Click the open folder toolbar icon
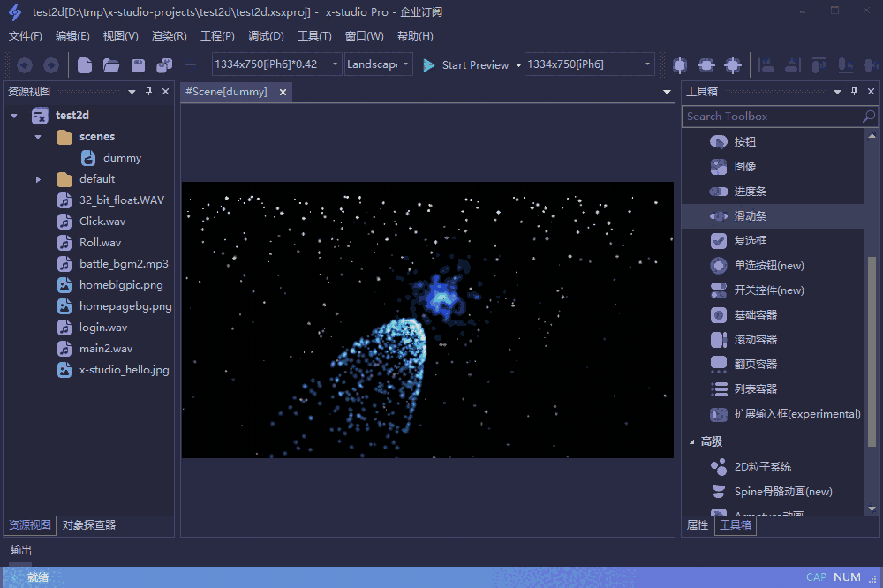The image size is (883, 588). (x=111, y=65)
